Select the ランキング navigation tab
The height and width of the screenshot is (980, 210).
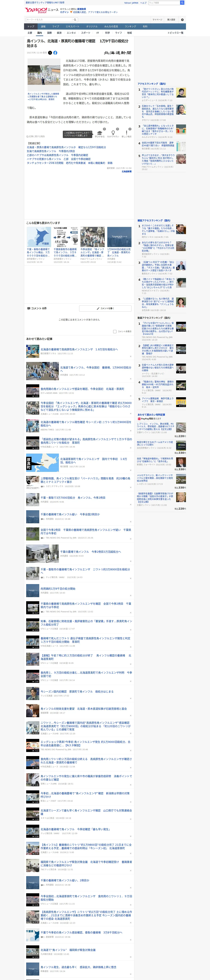click(x=130, y=27)
